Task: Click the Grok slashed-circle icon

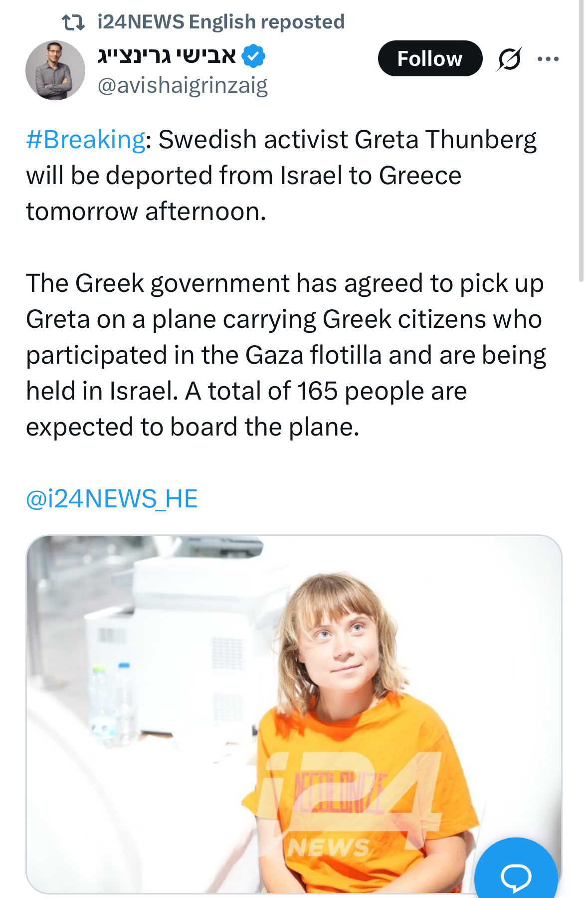Action: (509, 59)
